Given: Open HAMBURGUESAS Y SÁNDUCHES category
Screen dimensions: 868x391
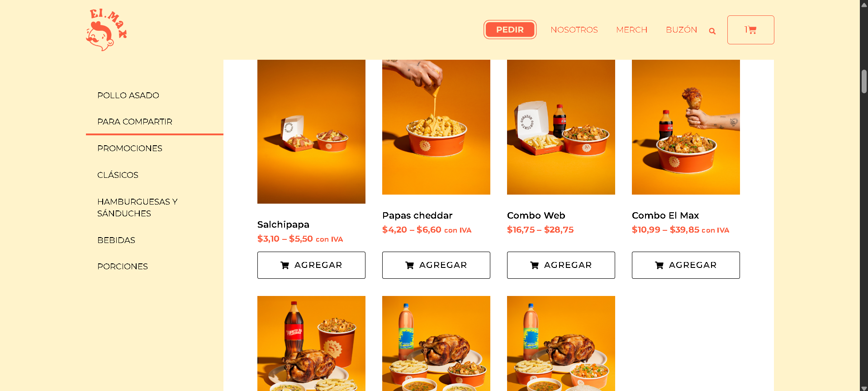Looking at the screenshot, I should (x=138, y=208).
